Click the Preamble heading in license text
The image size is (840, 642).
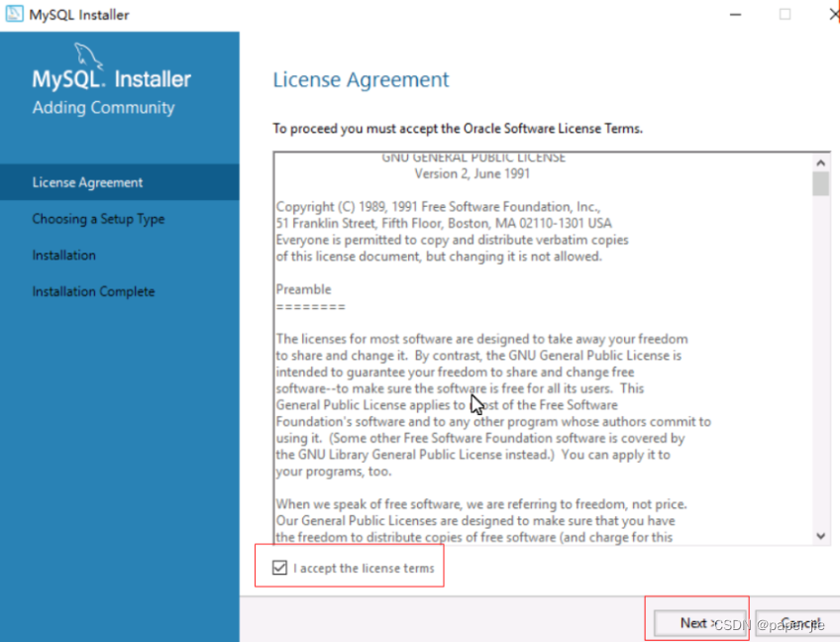pos(304,289)
